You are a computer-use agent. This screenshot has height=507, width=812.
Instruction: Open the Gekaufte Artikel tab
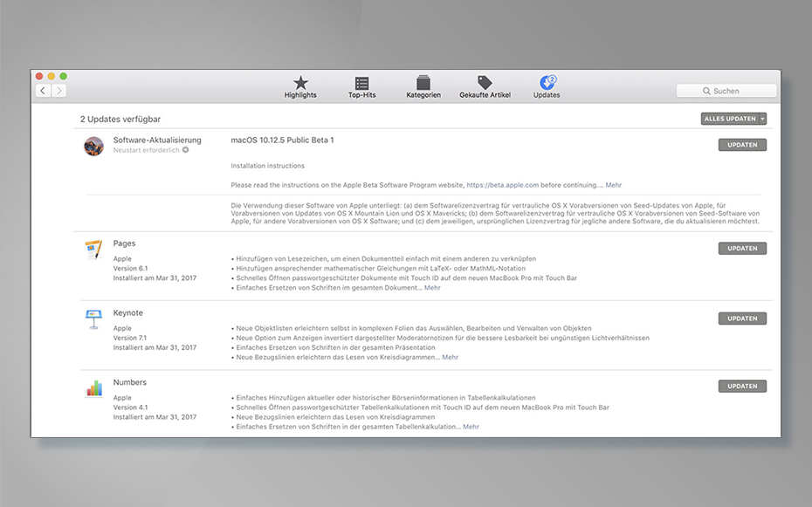pyautogui.click(x=485, y=87)
